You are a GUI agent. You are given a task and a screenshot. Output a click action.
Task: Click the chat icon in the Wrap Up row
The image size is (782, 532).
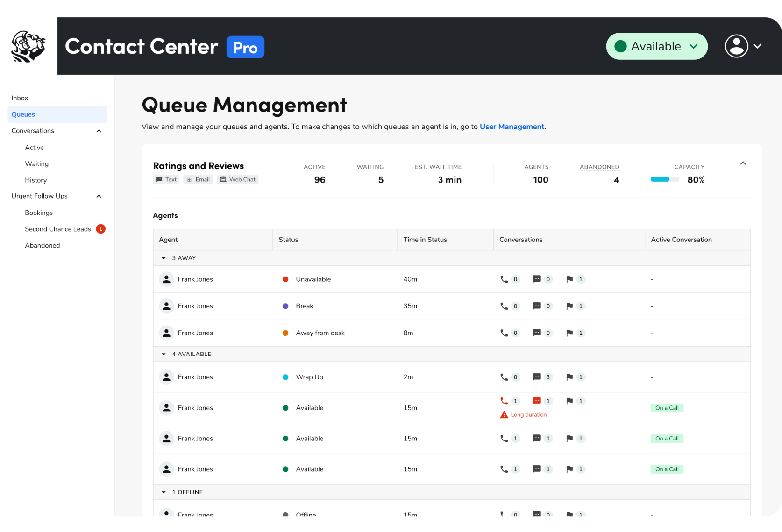[x=537, y=377]
